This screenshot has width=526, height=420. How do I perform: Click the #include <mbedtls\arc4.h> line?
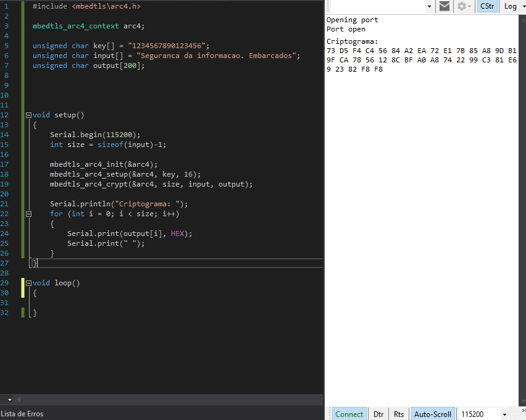click(86, 6)
